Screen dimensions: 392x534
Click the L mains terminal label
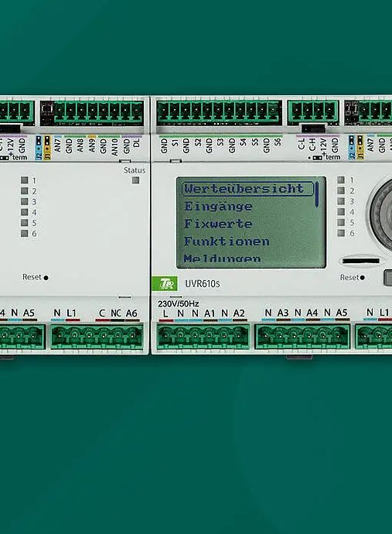(x=165, y=313)
